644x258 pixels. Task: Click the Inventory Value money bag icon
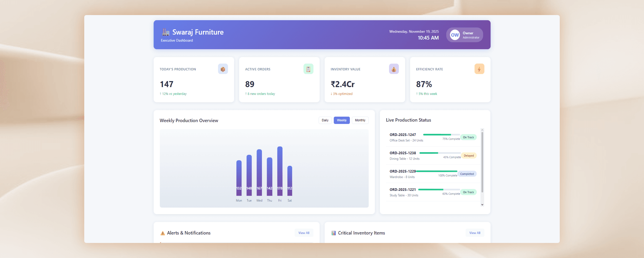(x=394, y=69)
